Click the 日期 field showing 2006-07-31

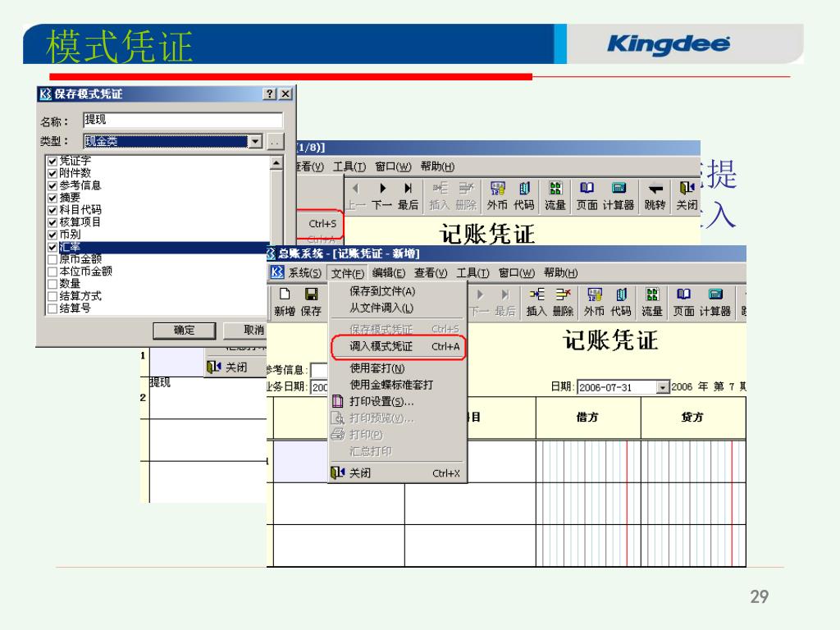click(x=617, y=387)
